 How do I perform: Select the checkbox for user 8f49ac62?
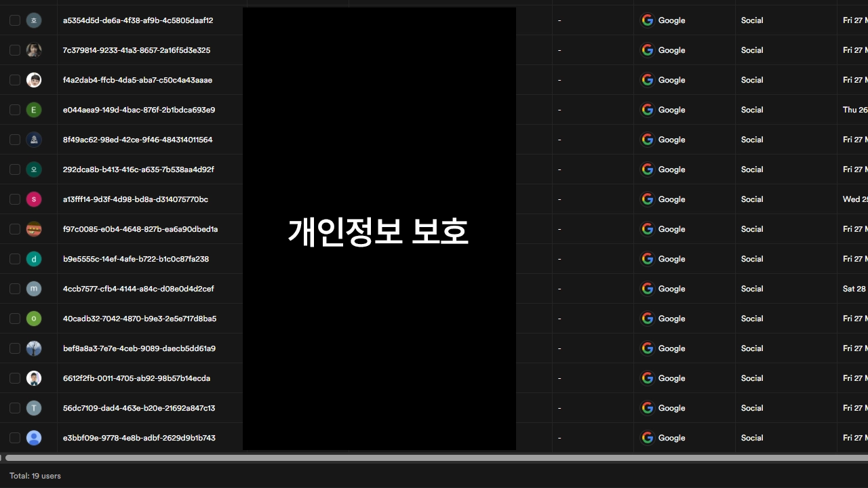14,139
